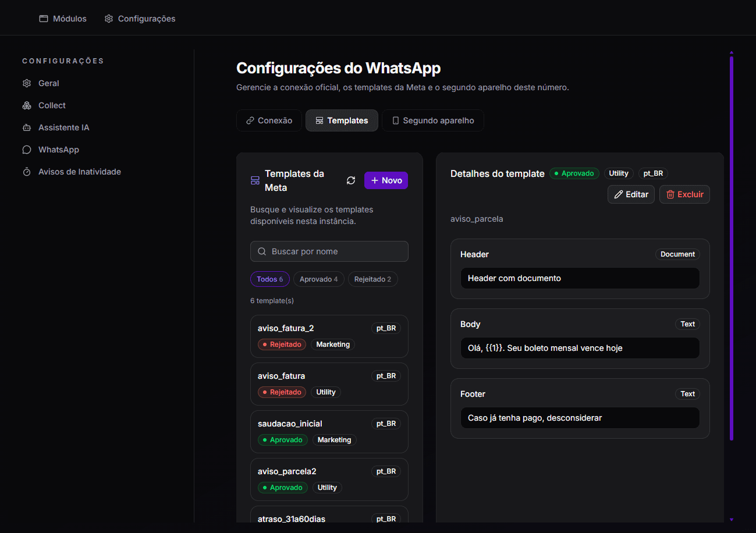Filter templates by Aprovado 4

(319, 279)
